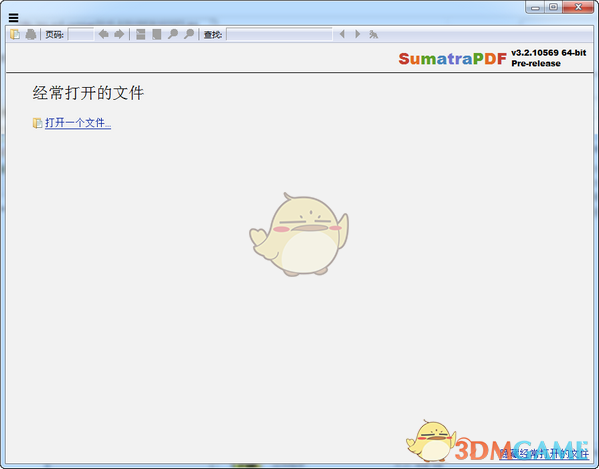Go to next page arrow
Screen dimensions: 599x469
tap(120, 34)
